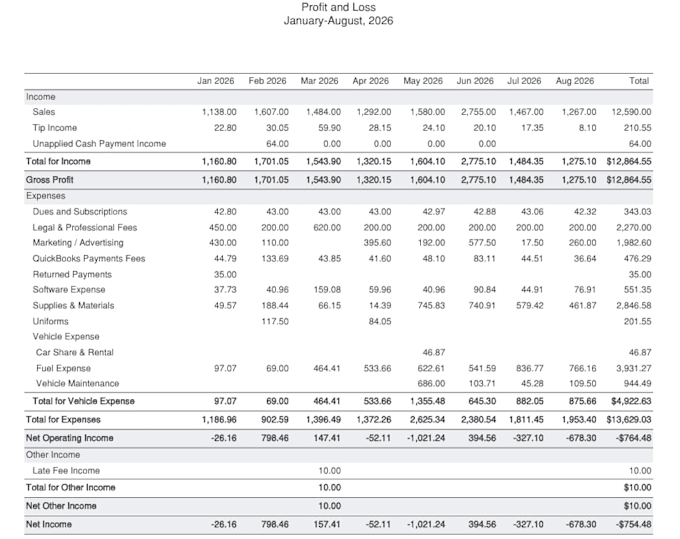Click Sales total value 12,590.00

coord(631,112)
